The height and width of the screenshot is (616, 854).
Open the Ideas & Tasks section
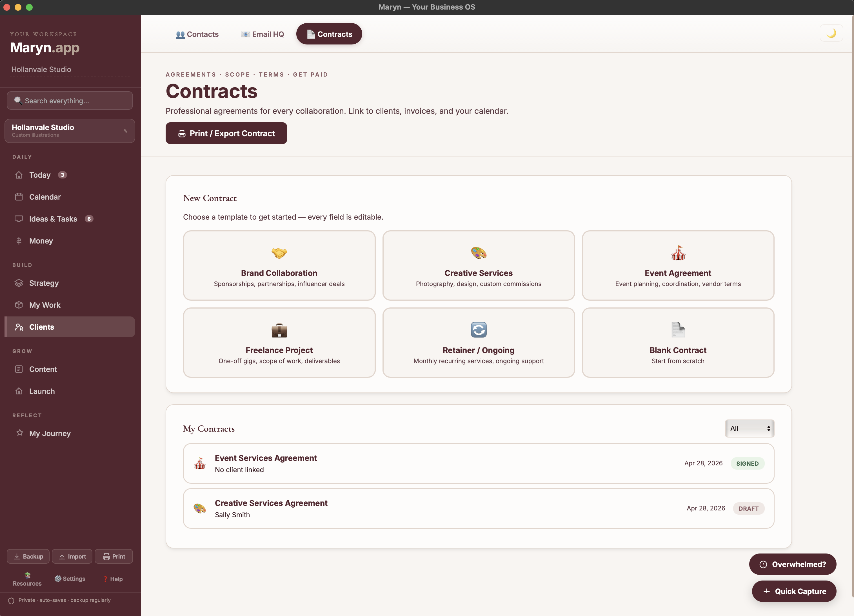pyautogui.click(x=53, y=219)
